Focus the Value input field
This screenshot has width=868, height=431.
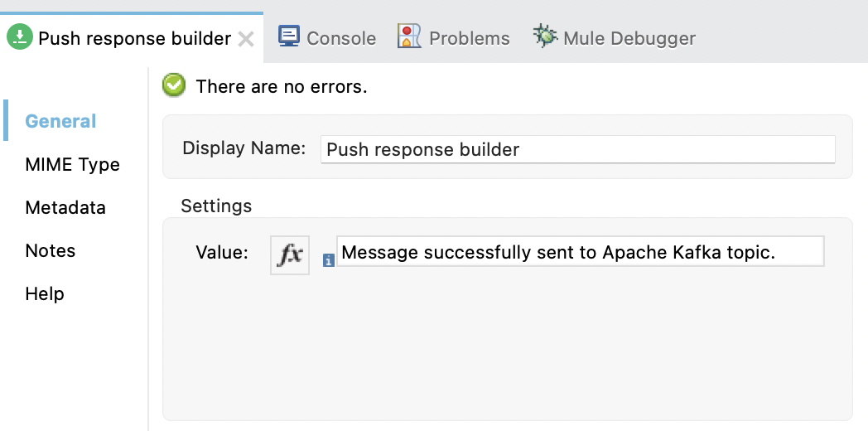(x=580, y=252)
